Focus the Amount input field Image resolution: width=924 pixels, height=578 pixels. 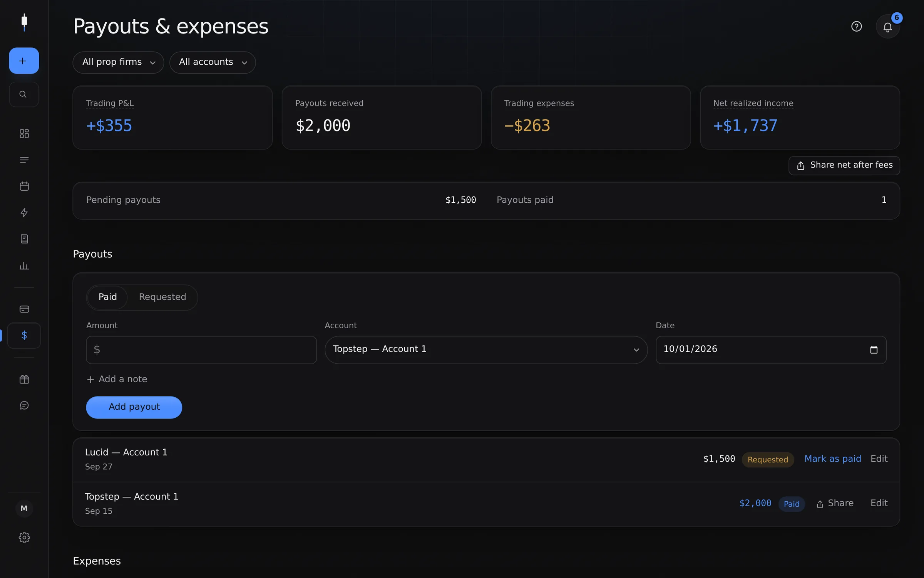point(201,349)
